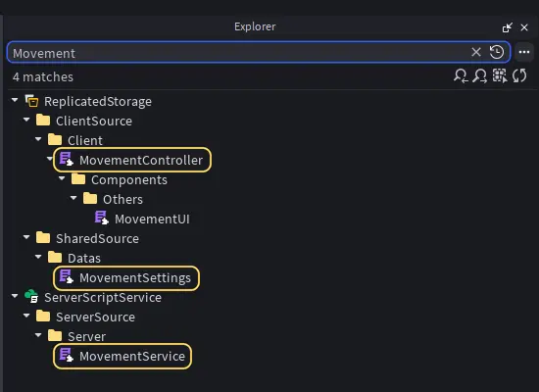Select the SharedSource folder row
Viewport: 539px width, 392px height.
click(x=97, y=239)
